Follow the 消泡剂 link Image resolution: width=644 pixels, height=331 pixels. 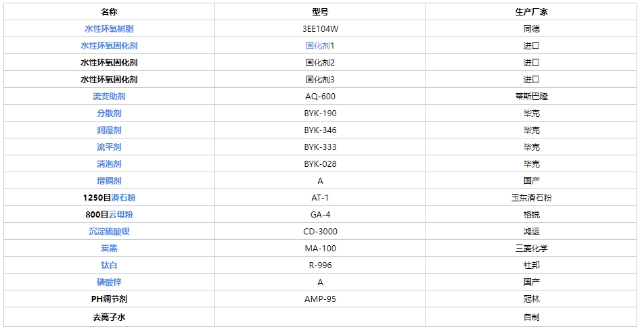pyautogui.click(x=109, y=163)
